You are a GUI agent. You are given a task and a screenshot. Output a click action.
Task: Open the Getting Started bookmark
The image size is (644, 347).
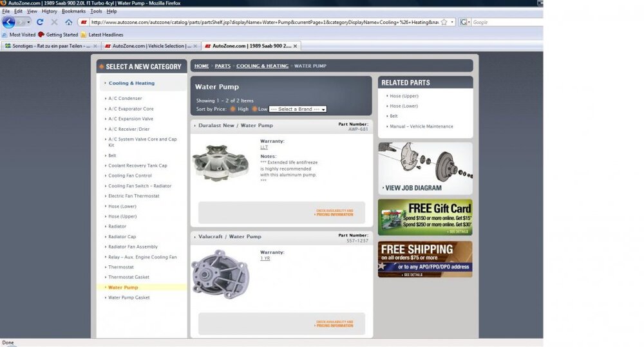(58, 35)
